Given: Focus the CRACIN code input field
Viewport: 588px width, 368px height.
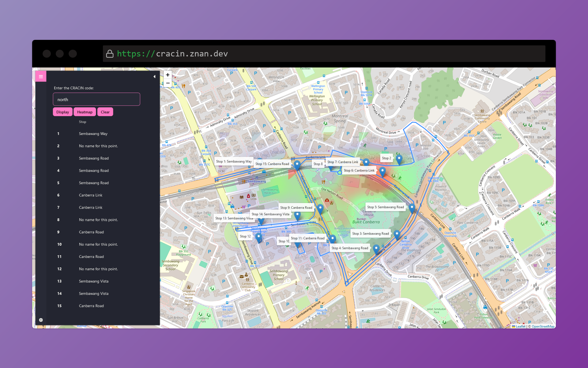Looking at the screenshot, I should (x=96, y=99).
